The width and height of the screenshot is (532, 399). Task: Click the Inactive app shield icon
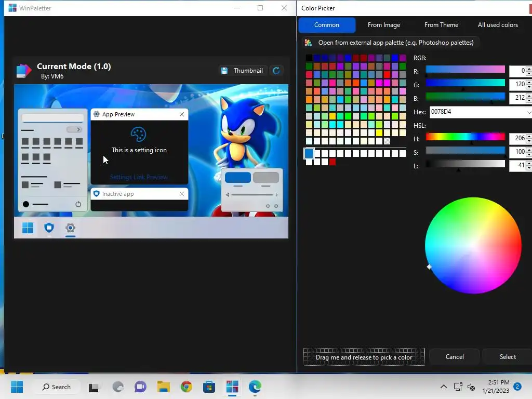click(96, 194)
